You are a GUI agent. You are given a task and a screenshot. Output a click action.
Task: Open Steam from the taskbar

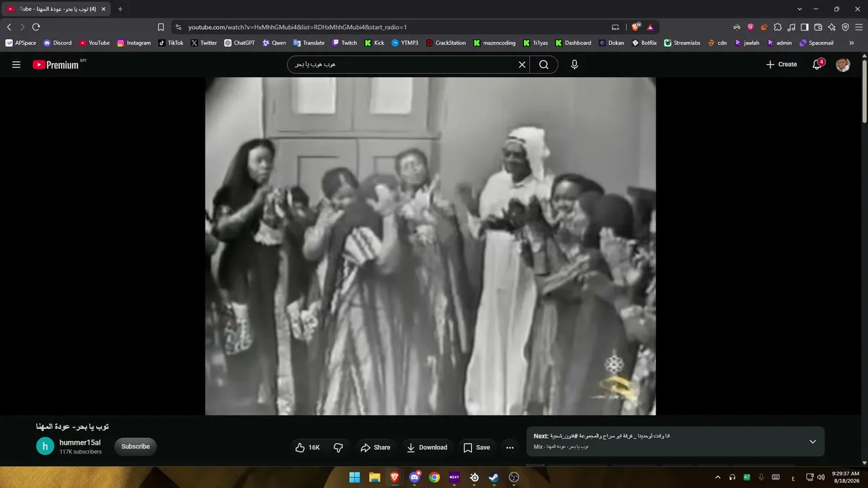click(494, 477)
